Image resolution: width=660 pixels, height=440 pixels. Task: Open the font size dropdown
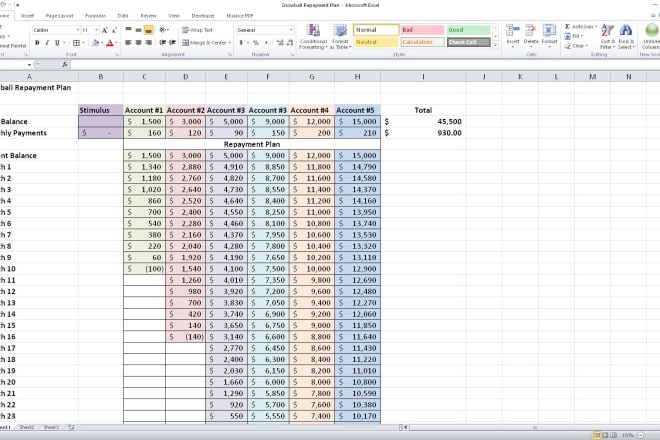pyautogui.click(x=96, y=30)
